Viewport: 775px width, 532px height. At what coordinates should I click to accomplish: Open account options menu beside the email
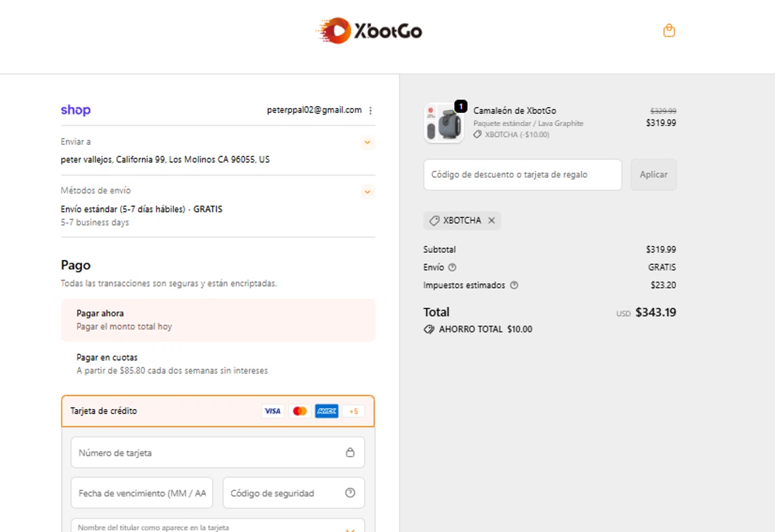[x=370, y=111]
